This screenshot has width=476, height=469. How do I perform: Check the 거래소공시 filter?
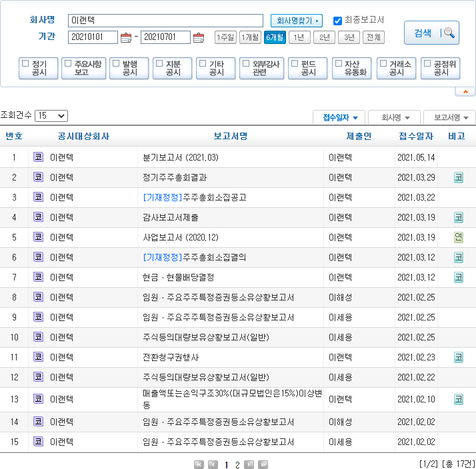[383, 63]
